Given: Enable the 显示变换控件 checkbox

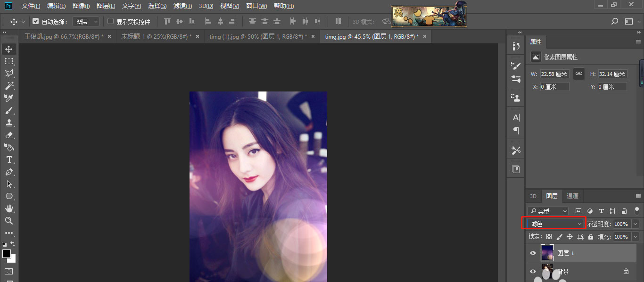Looking at the screenshot, I should (111, 21).
